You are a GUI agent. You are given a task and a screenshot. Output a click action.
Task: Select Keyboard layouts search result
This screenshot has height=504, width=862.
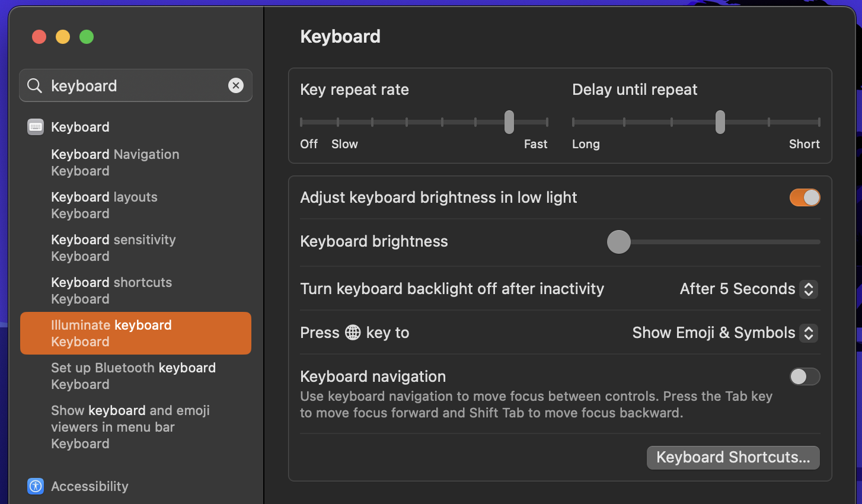tap(104, 205)
